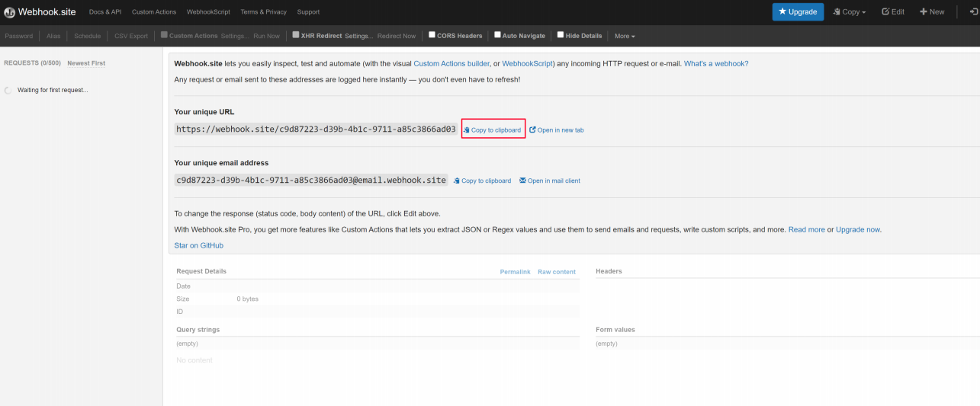980x406 pixels.
Task: Copy the email address to clipboard
Action: pos(483,181)
